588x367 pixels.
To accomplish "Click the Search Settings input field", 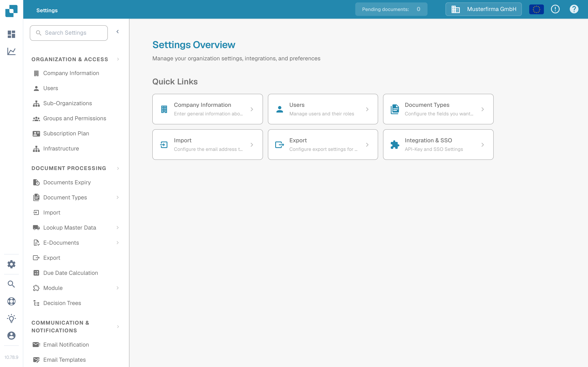I will (69, 33).
